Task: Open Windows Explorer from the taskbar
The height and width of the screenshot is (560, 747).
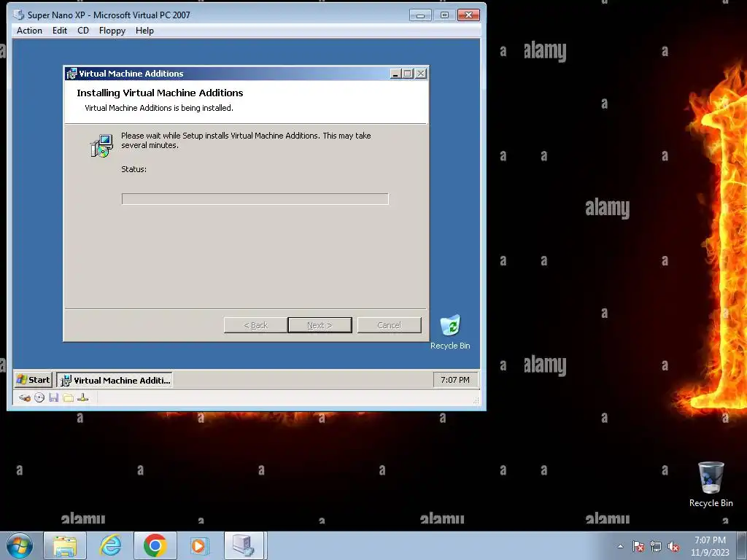Action: tap(65, 545)
